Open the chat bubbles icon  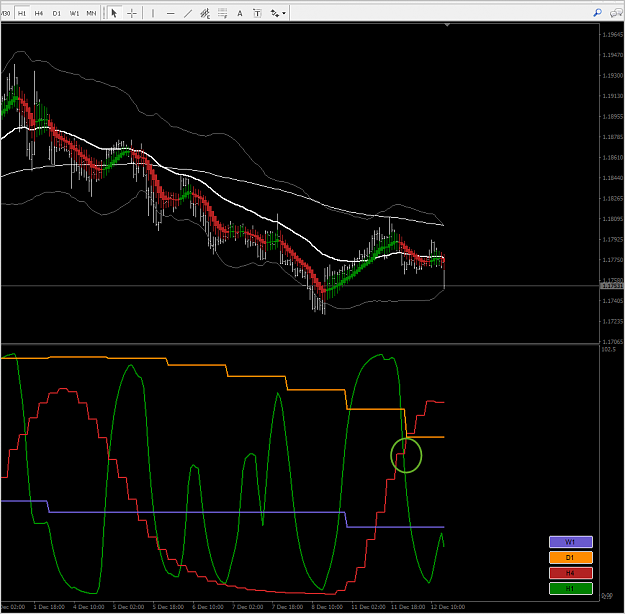click(x=616, y=13)
